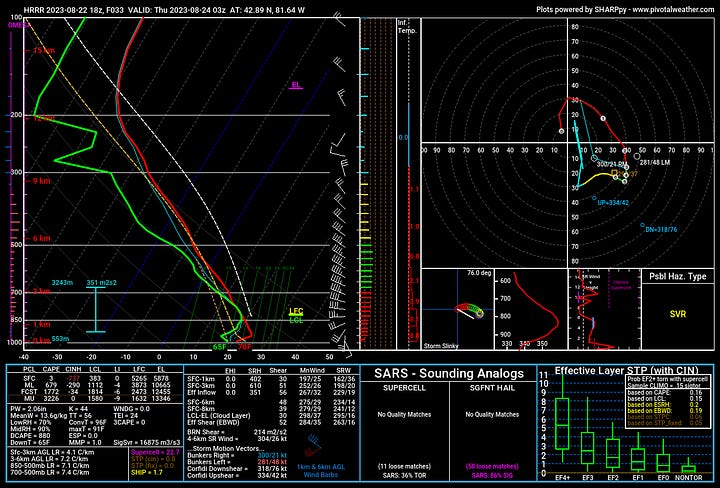Click the DCAPE = 880 value

[30, 436]
